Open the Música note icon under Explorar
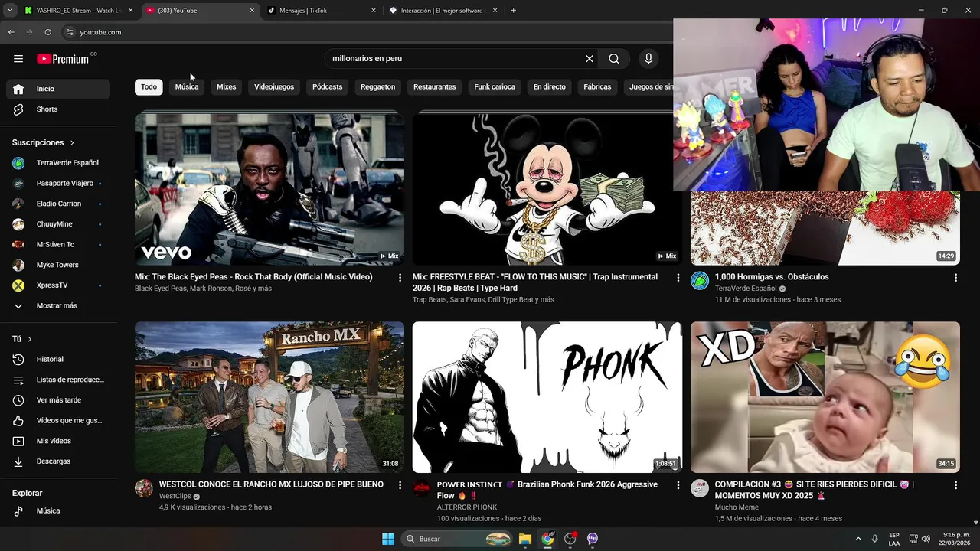The height and width of the screenshot is (551, 980). [x=18, y=510]
